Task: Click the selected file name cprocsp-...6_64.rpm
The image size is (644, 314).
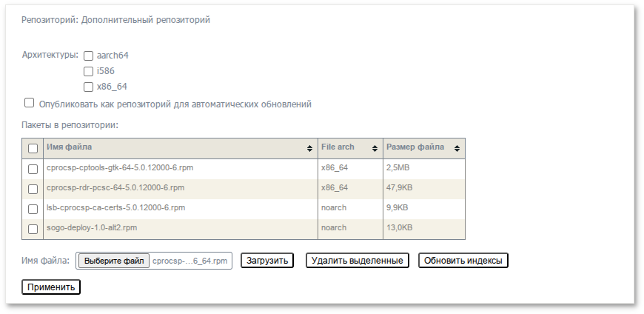Action: pyautogui.click(x=190, y=261)
